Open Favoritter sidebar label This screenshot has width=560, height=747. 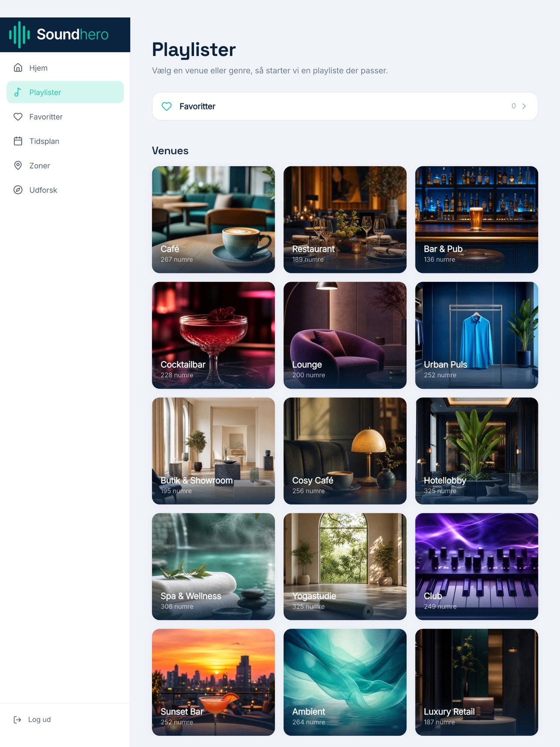(46, 117)
